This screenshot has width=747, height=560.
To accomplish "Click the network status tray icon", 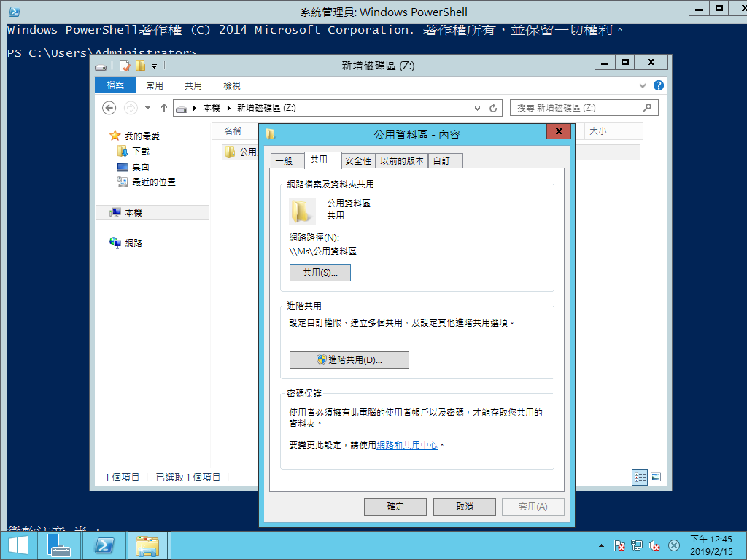I will click(636, 545).
